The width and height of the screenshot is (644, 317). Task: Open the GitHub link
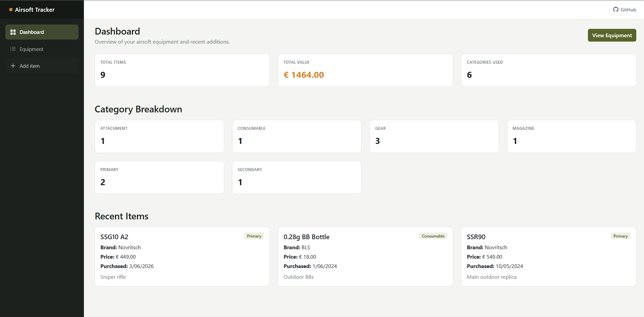coord(625,9)
